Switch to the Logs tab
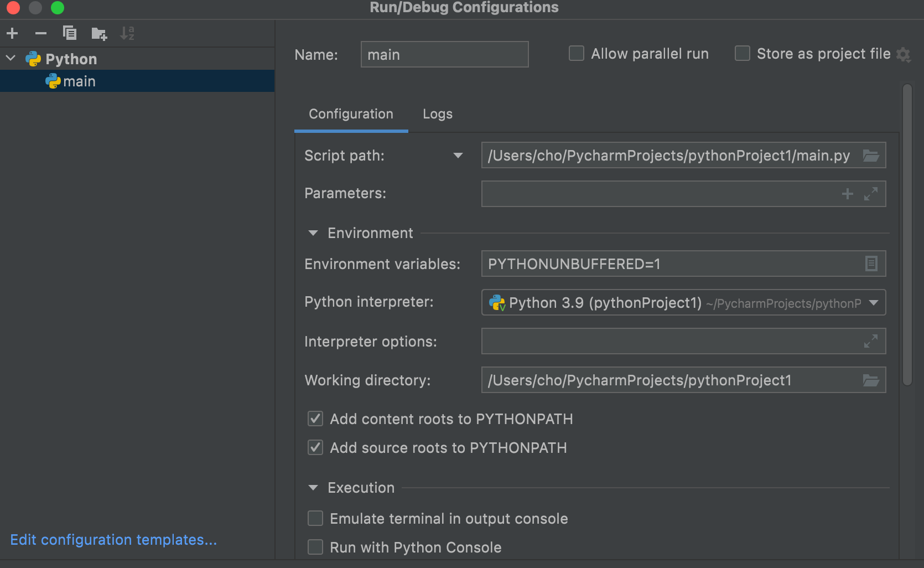Screen dimensions: 924x568 (x=437, y=114)
